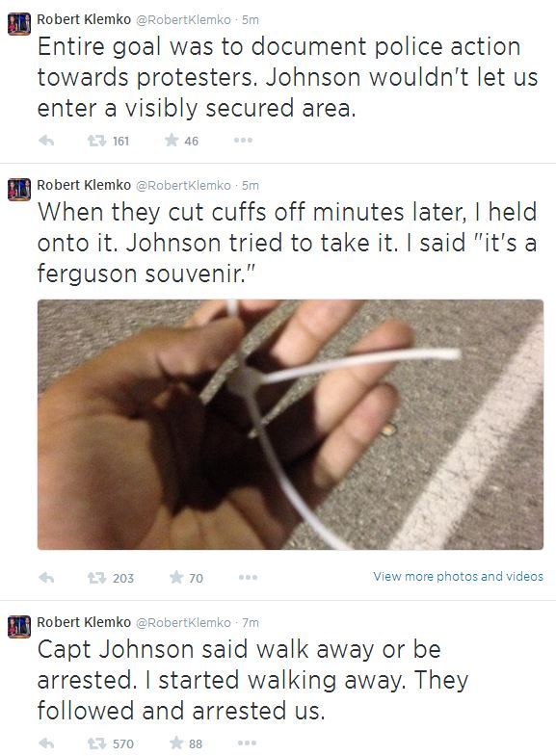Open the zip-tie cuffs photo

point(290,425)
